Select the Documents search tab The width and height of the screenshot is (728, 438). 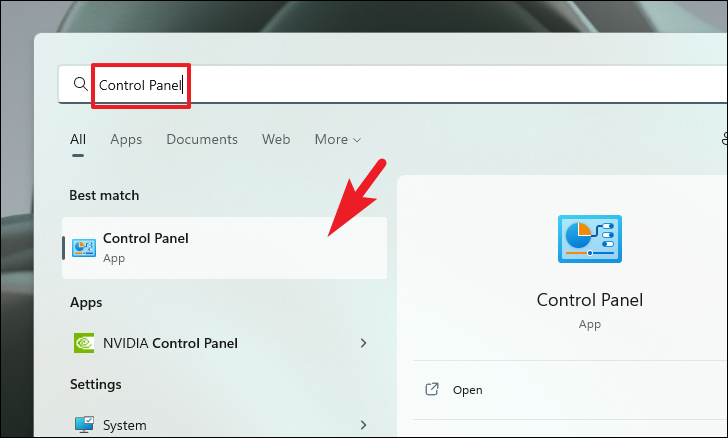click(x=202, y=139)
